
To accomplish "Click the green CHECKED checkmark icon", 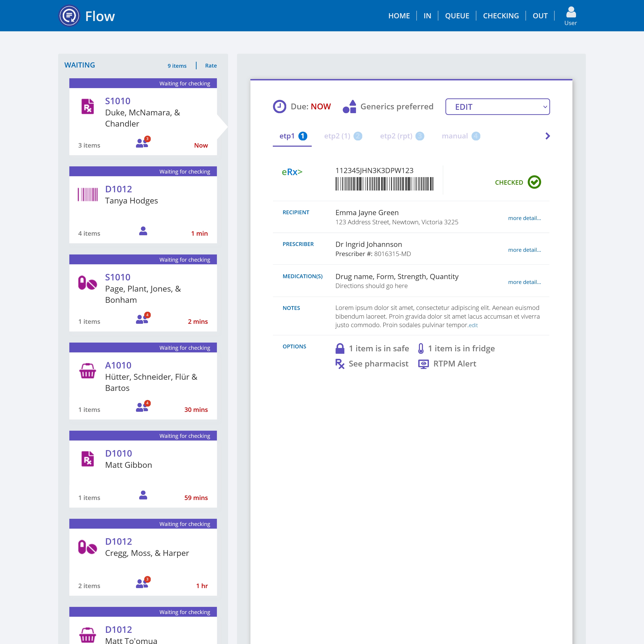I will [x=534, y=182].
